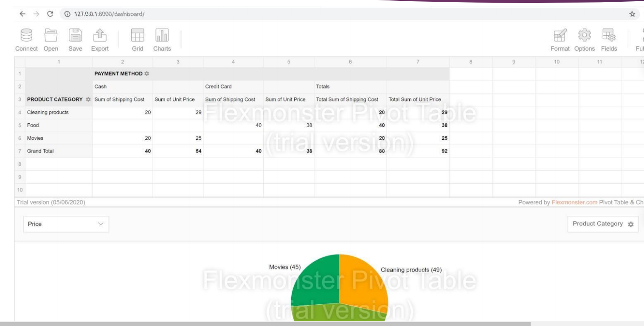
Task: Expand the Price measure dropdown
Action: pos(66,224)
